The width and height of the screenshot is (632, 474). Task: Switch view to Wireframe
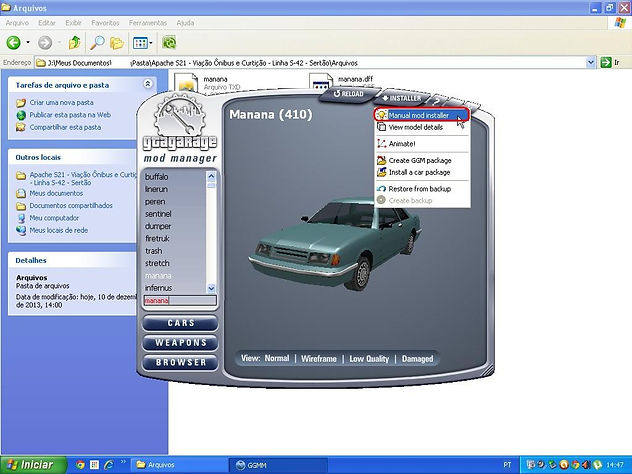318,358
